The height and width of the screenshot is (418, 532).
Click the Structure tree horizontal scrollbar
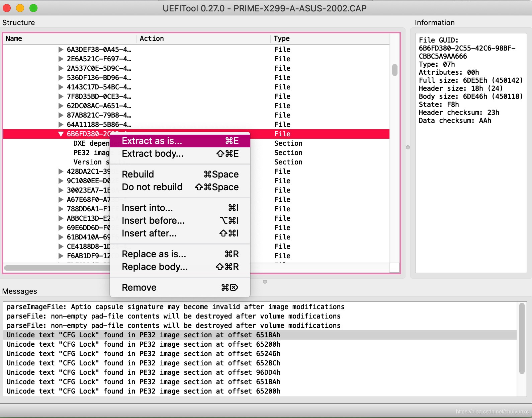(x=57, y=268)
